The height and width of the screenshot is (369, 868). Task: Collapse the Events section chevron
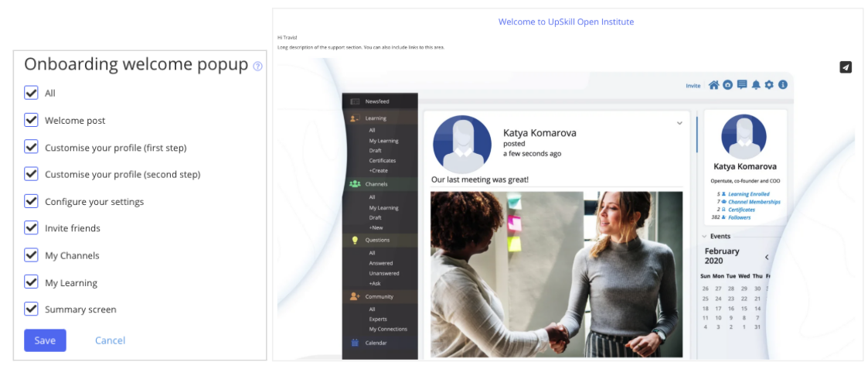(x=704, y=236)
